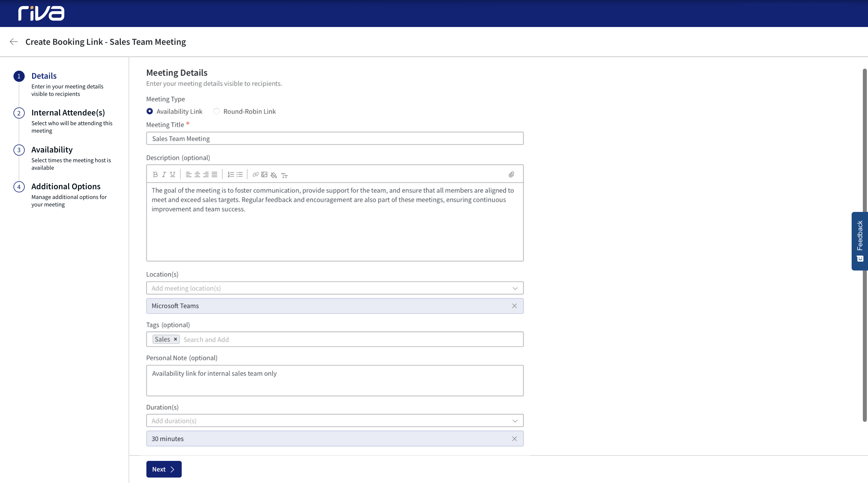The width and height of the screenshot is (868, 483).
Task: Justify description text
Action: [x=214, y=174]
